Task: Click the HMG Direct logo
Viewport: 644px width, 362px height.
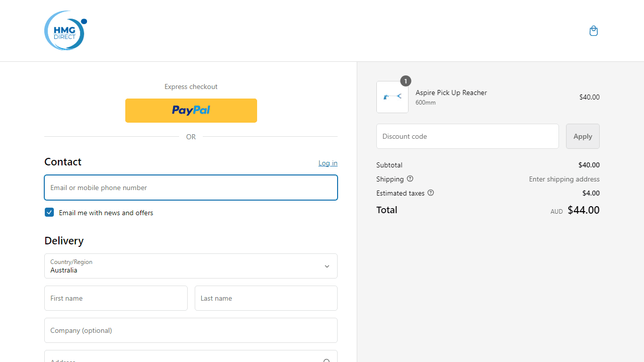Action: coord(66,31)
